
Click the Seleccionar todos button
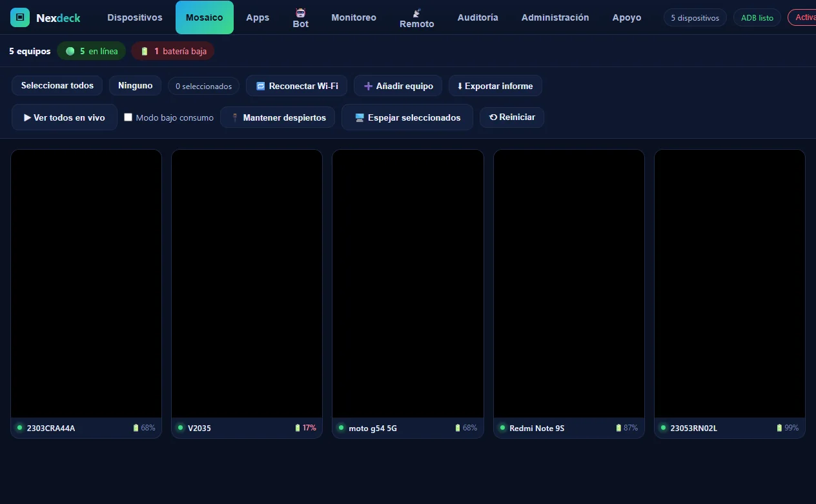click(x=57, y=85)
